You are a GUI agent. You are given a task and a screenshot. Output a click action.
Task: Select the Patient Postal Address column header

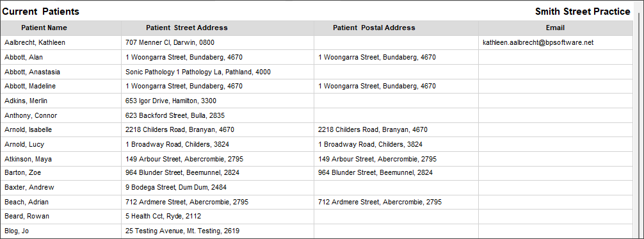click(374, 28)
